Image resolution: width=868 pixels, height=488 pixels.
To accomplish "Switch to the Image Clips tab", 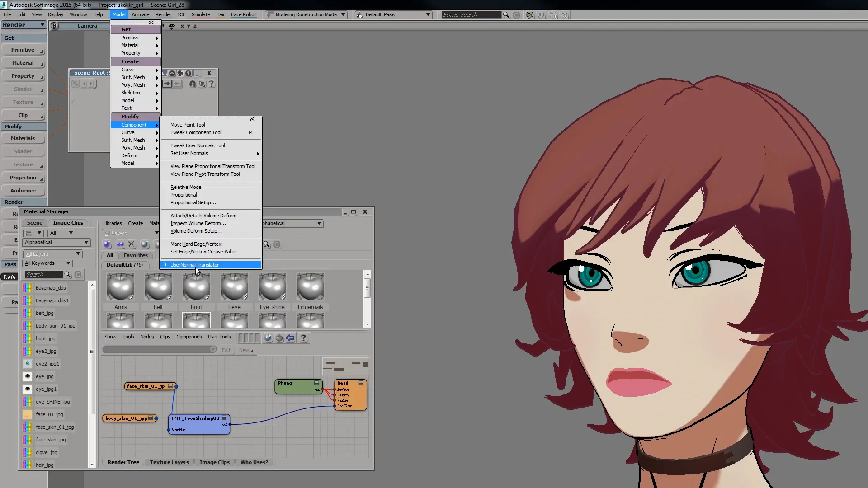I will coord(68,223).
